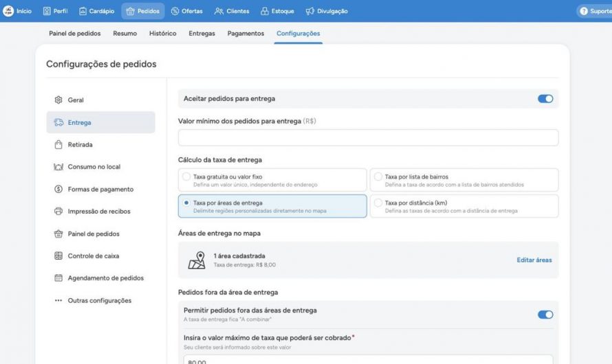Open Agendamento de pedidos settings
The width and height of the screenshot is (612, 364).
pos(100,278)
